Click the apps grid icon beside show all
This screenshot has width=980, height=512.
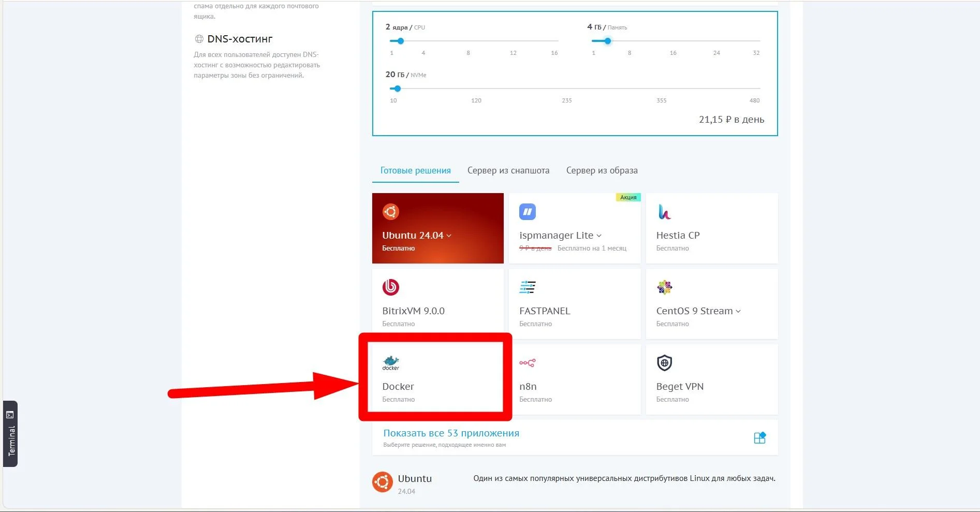(759, 438)
